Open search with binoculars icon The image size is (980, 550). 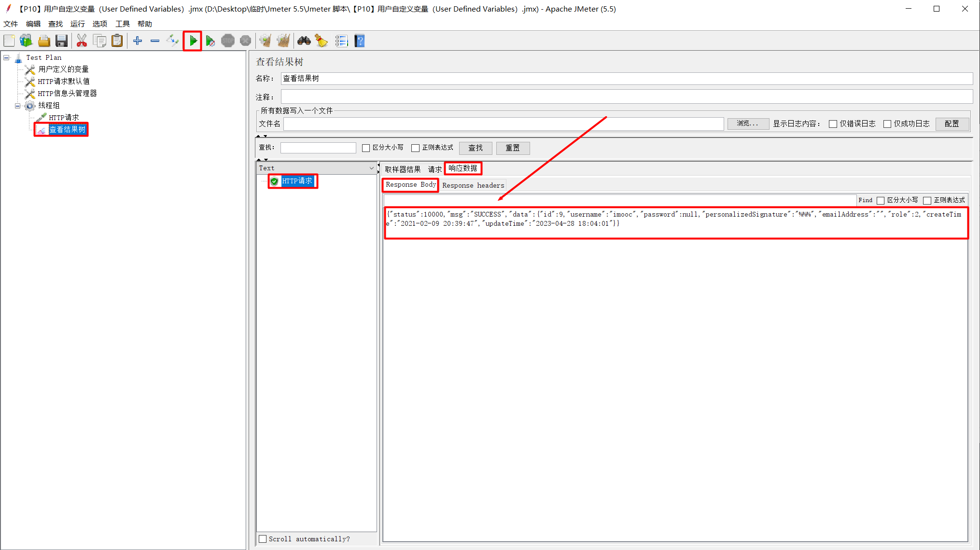(304, 41)
